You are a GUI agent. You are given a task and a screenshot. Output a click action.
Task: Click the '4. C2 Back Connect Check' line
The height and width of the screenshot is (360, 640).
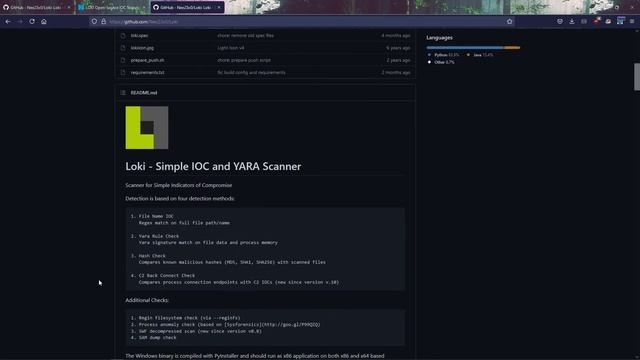(163, 276)
